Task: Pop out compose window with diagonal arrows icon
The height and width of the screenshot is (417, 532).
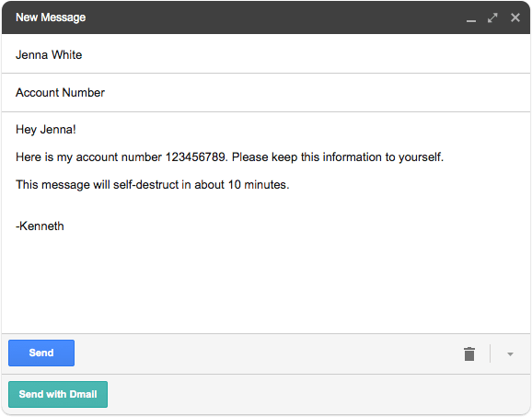Action: pos(492,17)
